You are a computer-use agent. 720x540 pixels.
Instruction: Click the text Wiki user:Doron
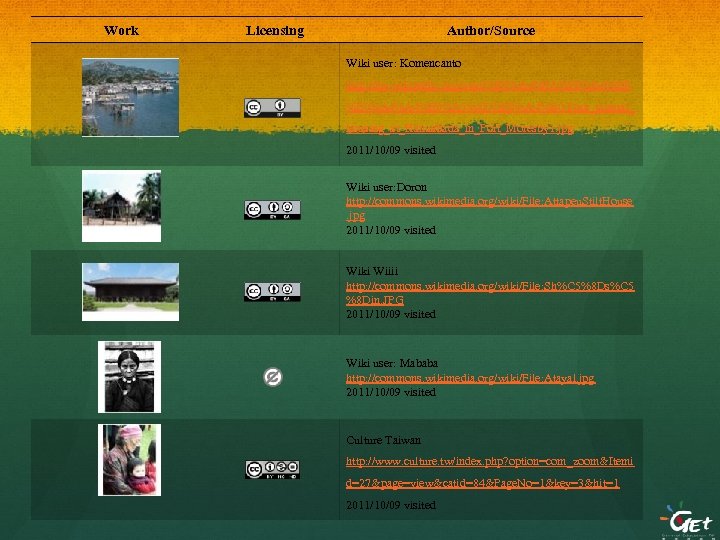[x=386, y=187]
